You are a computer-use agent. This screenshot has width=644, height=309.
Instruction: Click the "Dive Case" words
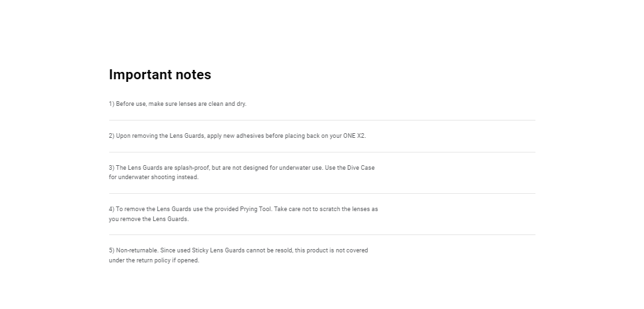(x=360, y=168)
